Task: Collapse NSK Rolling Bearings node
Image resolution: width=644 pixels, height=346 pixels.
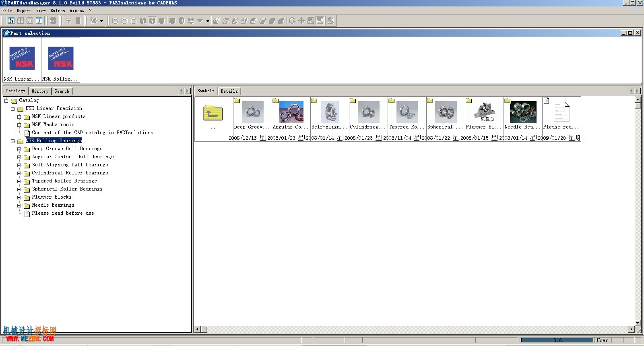Action: coord(13,141)
